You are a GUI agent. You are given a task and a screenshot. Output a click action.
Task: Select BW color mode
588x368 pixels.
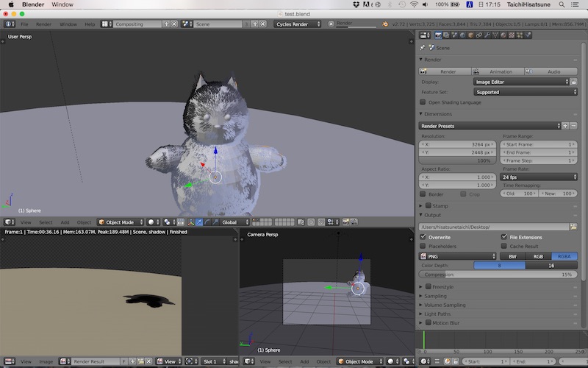coord(512,256)
